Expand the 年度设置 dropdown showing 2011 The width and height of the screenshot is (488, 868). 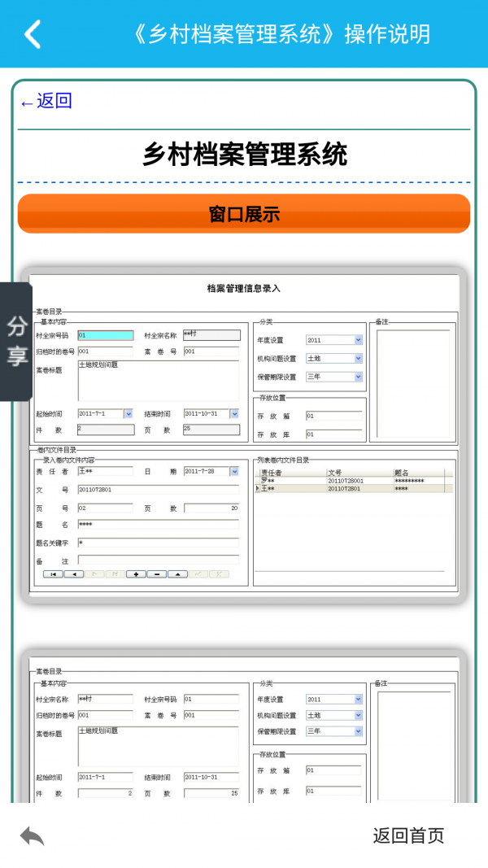coord(358,340)
